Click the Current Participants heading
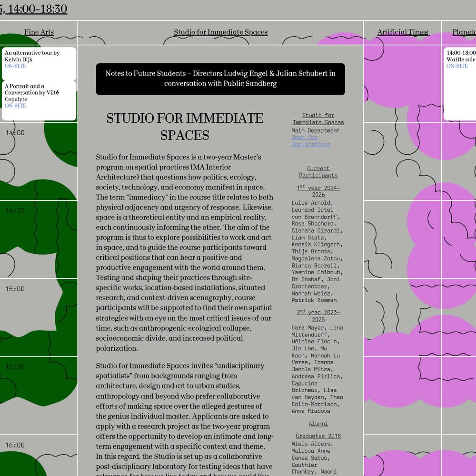The width and height of the screenshot is (476, 476). tap(318, 172)
